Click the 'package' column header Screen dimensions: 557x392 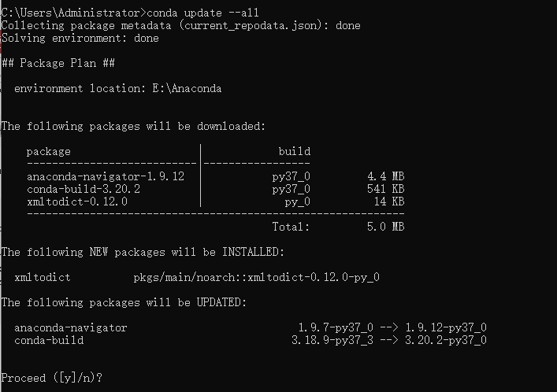pyautogui.click(x=49, y=152)
